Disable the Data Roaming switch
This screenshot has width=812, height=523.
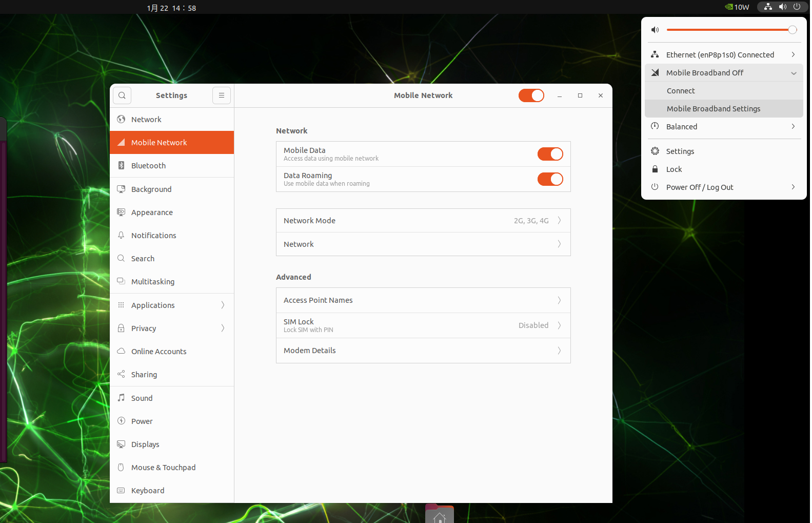coord(550,179)
